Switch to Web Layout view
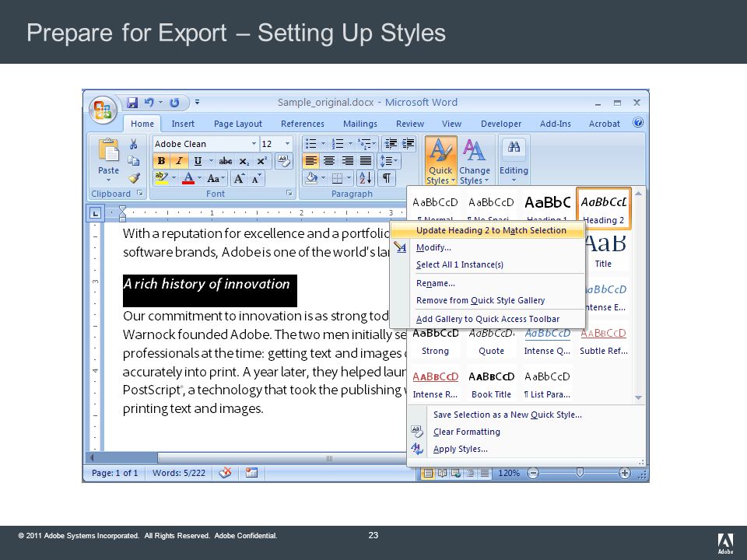This screenshot has width=747, height=560. click(456, 474)
